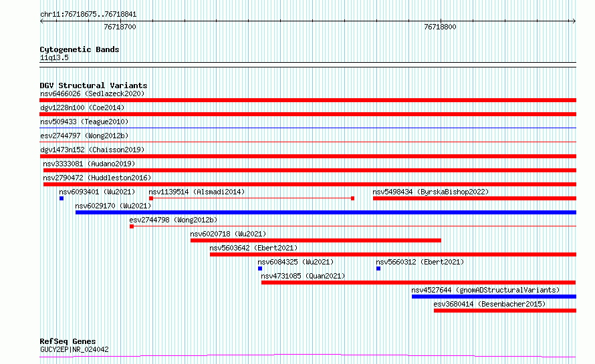Click the blue marker under nsv5660312
The height and width of the screenshot is (364, 595).
pos(378,268)
